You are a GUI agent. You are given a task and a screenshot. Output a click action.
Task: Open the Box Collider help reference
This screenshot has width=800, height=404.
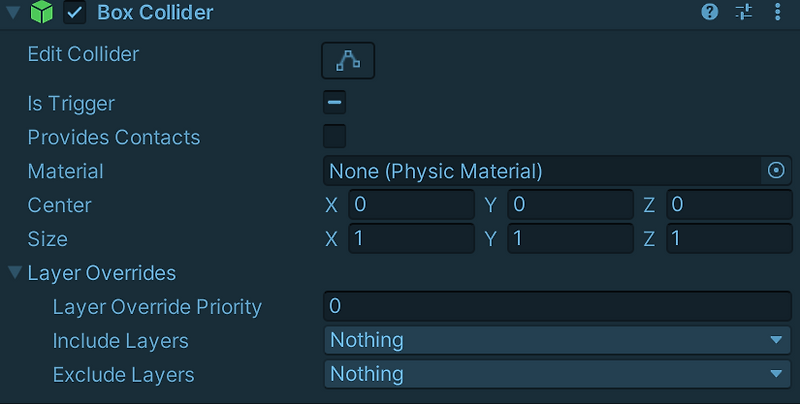coord(710,12)
